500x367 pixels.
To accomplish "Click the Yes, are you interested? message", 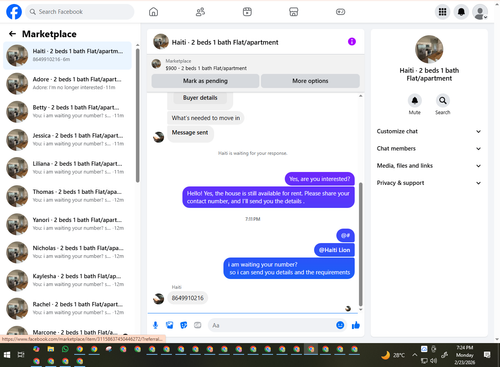I will click(x=320, y=179).
